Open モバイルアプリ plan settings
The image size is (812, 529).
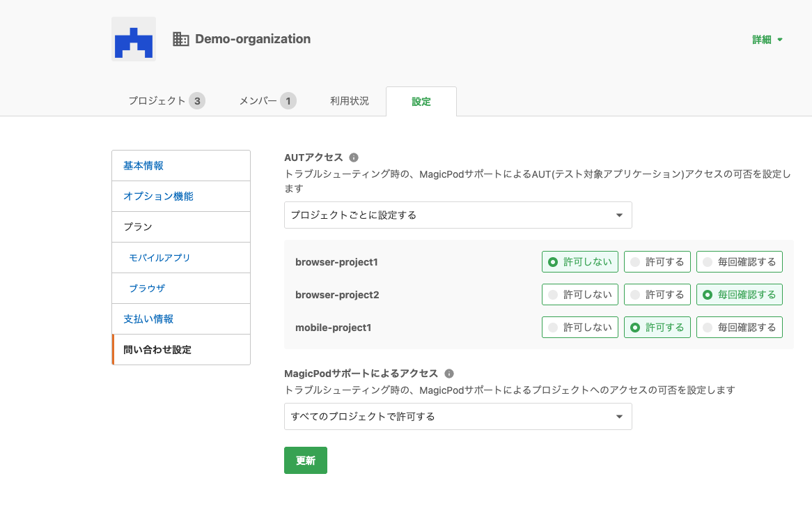(x=181, y=257)
